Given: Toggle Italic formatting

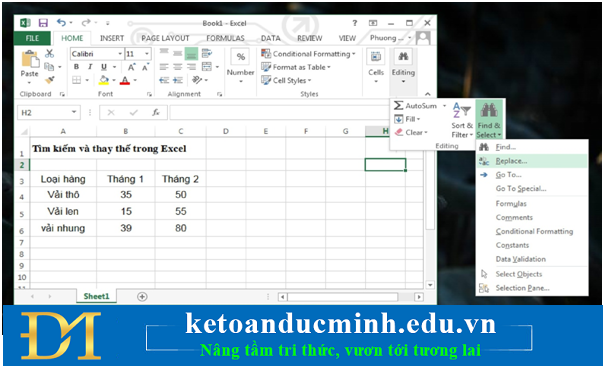Looking at the screenshot, I should [x=90, y=67].
